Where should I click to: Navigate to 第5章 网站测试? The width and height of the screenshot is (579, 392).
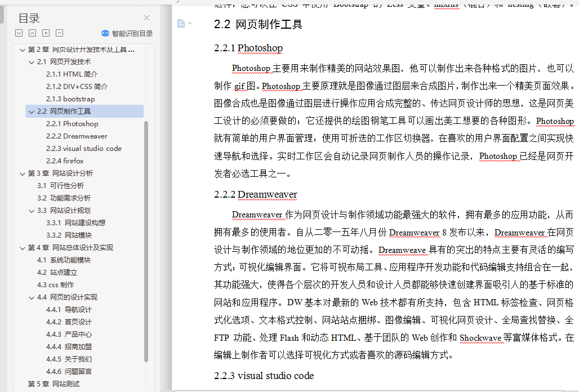54,384
